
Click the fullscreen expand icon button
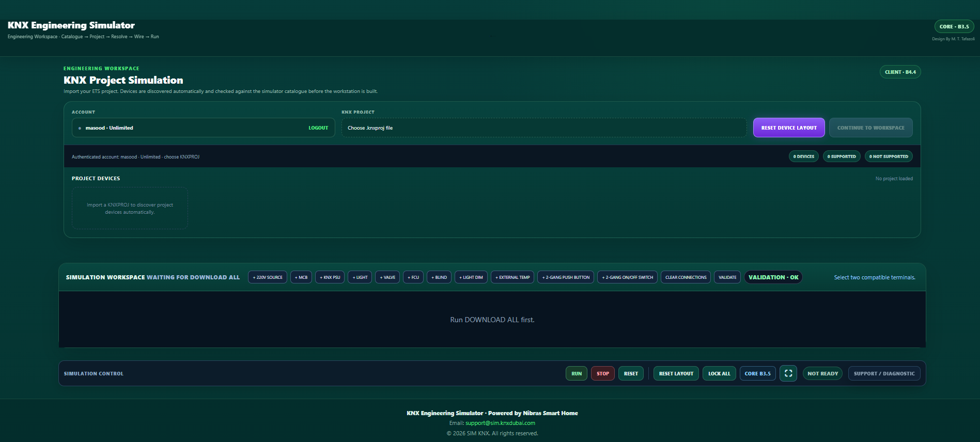coord(788,373)
